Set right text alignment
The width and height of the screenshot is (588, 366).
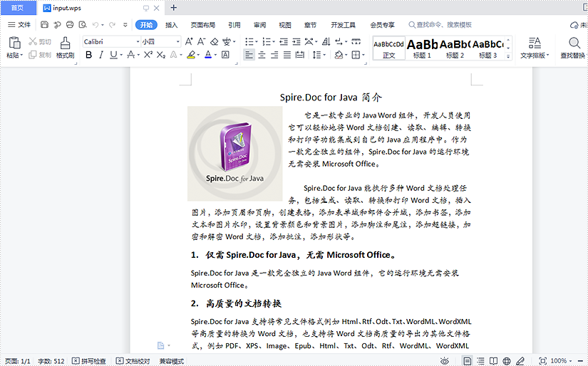(274, 55)
